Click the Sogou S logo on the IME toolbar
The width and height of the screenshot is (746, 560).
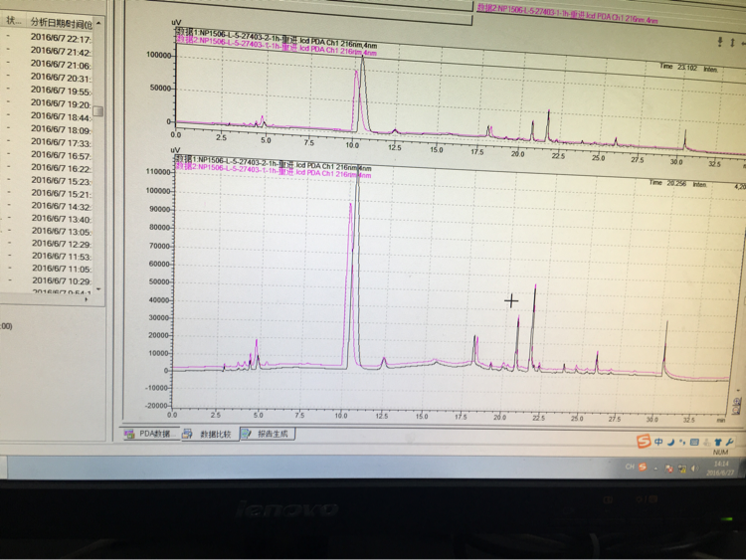pos(644,441)
